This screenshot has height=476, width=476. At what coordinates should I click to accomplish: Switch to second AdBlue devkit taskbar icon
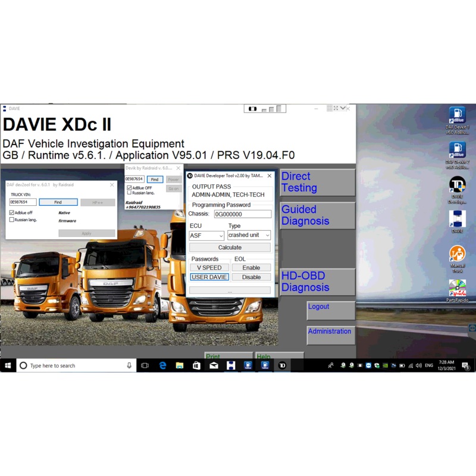pos(265,365)
